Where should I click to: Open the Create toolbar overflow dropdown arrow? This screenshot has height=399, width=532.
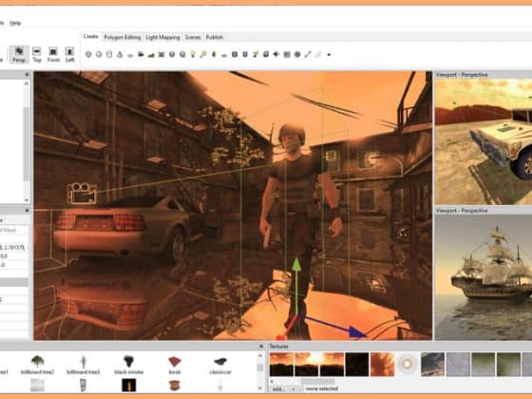[329, 55]
